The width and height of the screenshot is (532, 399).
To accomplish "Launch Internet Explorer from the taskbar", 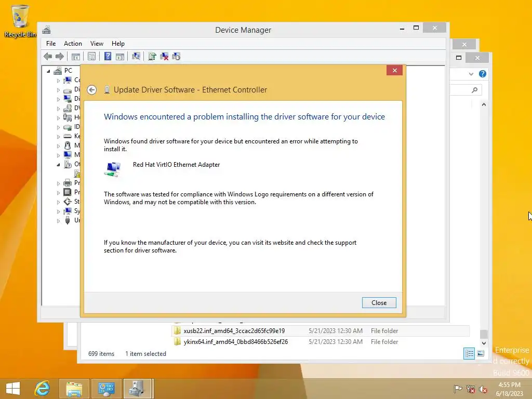I will coord(43,389).
